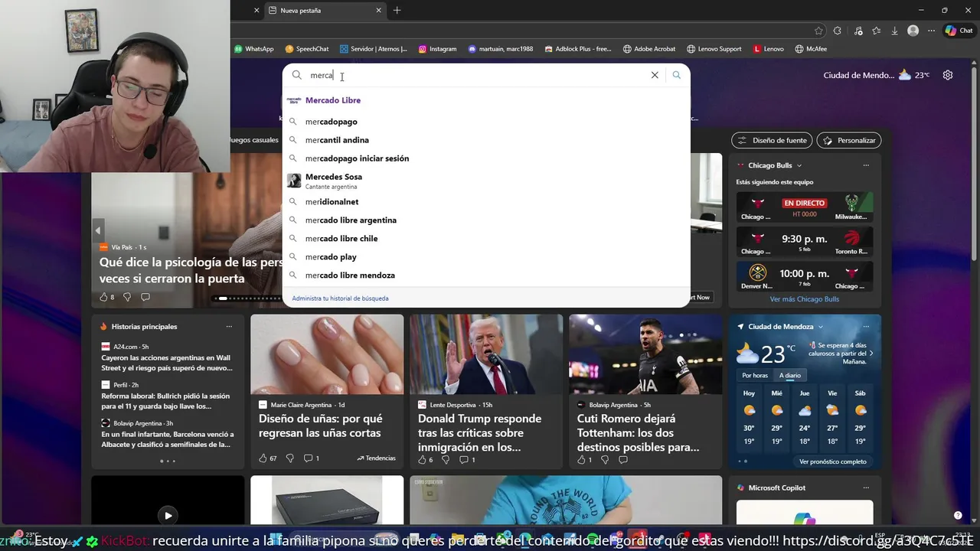Click Diseño de fuente button
The width and height of the screenshot is (980, 551).
[x=772, y=140]
